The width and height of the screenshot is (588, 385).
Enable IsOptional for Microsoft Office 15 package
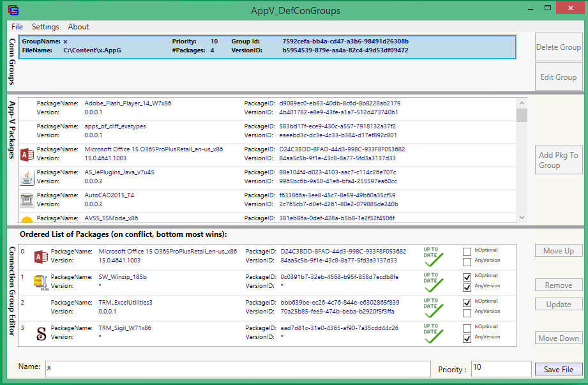(467, 252)
